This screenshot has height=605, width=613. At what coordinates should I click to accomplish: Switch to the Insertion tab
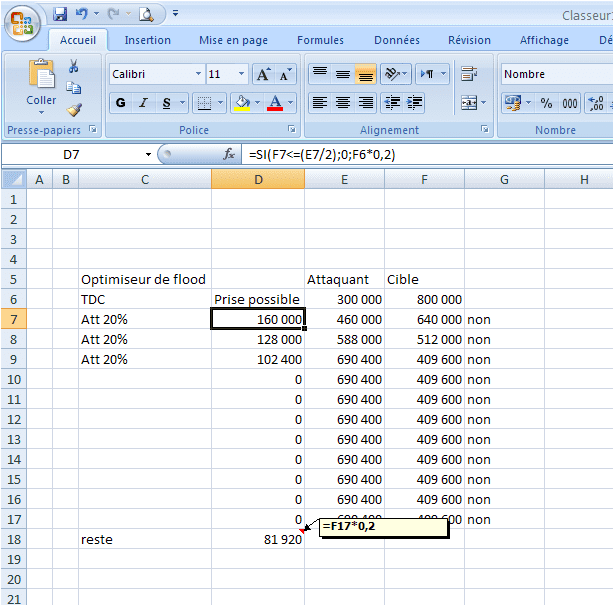[x=147, y=40]
